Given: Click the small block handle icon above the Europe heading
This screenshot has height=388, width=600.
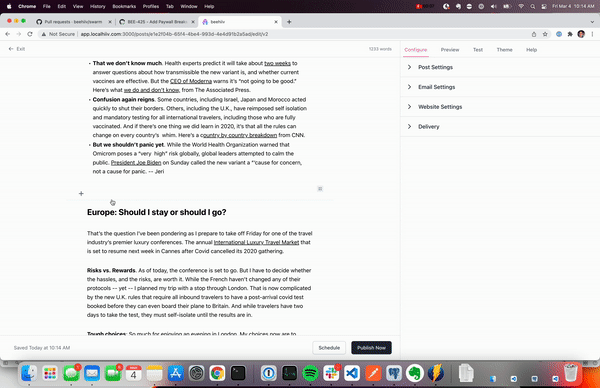Looking at the screenshot, I should [320, 189].
